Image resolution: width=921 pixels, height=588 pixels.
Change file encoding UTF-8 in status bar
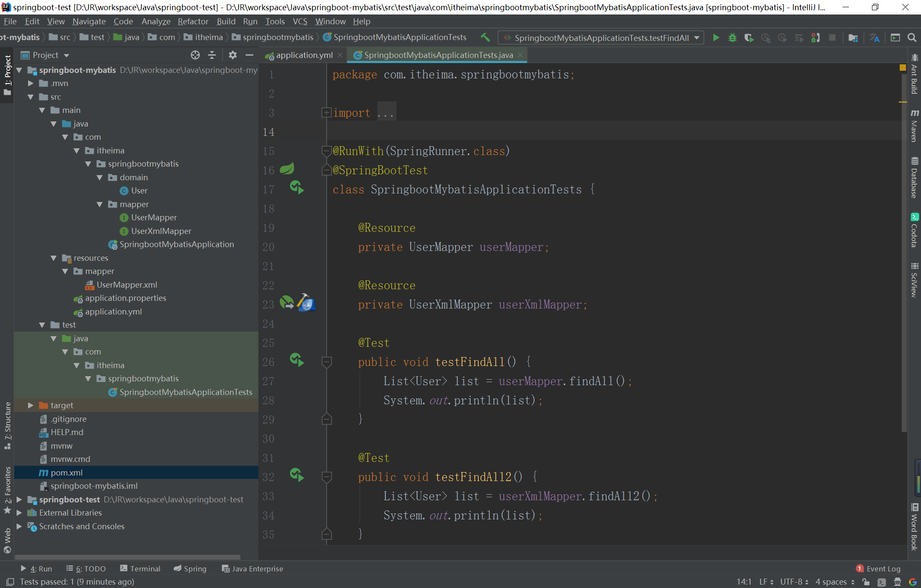[794, 582]
